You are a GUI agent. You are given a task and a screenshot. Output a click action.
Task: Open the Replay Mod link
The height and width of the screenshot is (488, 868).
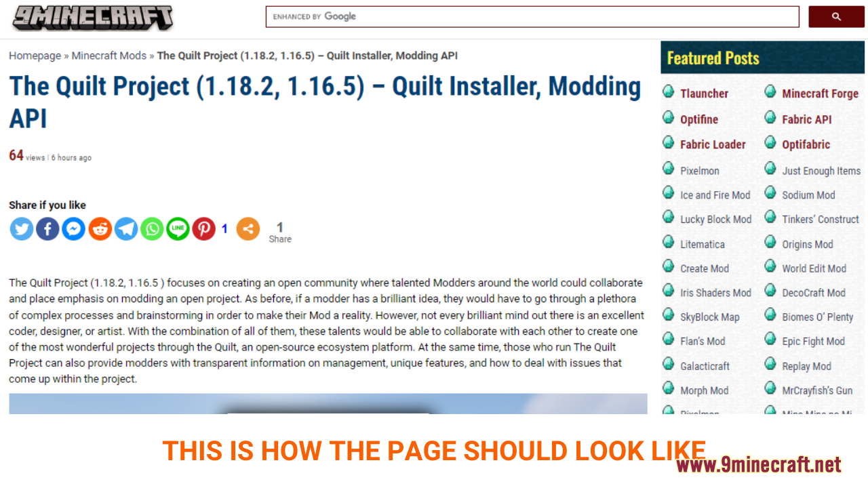pos(806,367)
